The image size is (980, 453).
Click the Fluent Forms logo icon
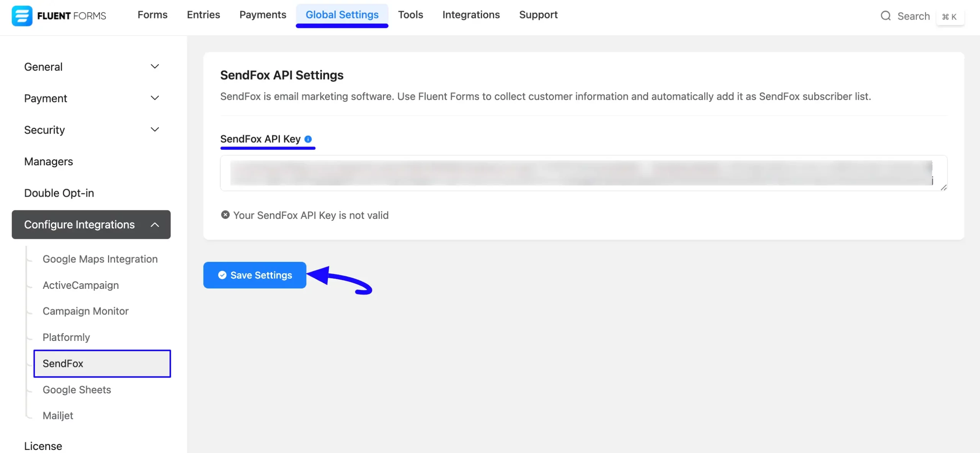[x=22, y=16]
